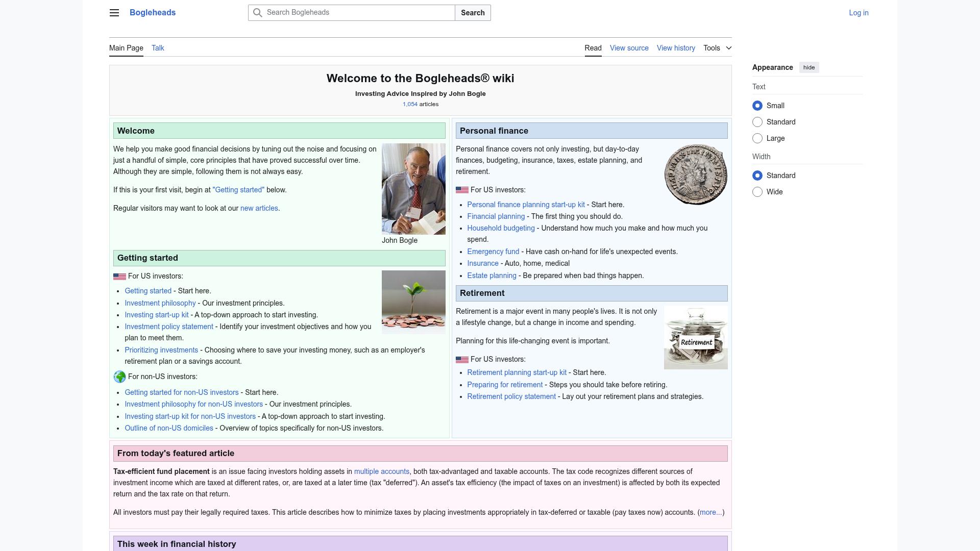Viewport: 980px width, 551px height.
Task: Open the Prioritizing investments link
Action: [161, 350]
